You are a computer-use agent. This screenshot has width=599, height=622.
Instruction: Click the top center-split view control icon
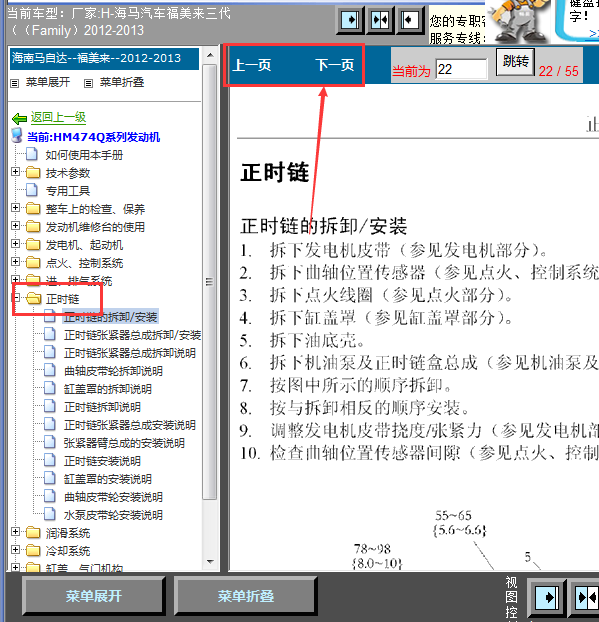point(380,19)
